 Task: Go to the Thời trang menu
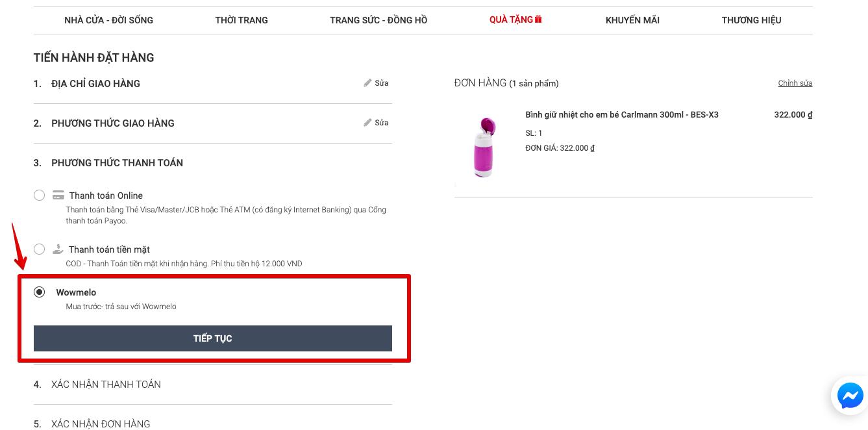point(242,20)
